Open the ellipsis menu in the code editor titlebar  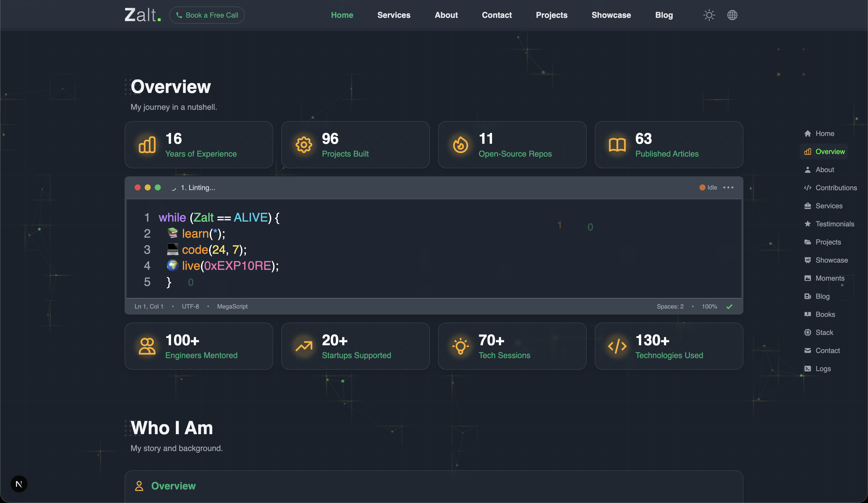729,187
